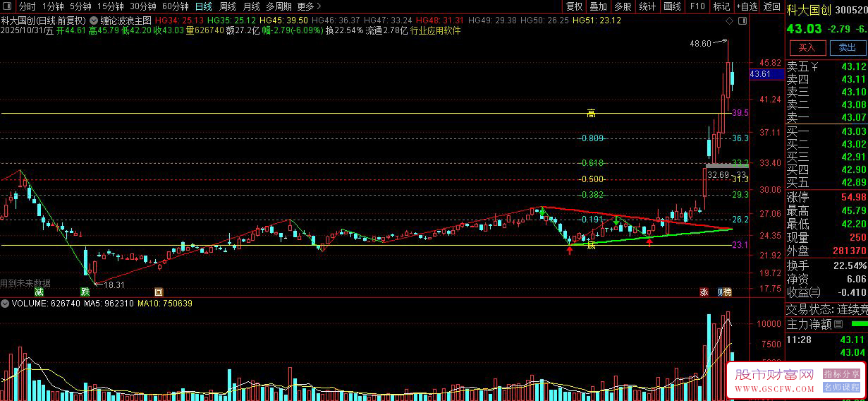The image size is (868, 401).
Task: Click the 交易状态 status row
Action: coord(826,309)
